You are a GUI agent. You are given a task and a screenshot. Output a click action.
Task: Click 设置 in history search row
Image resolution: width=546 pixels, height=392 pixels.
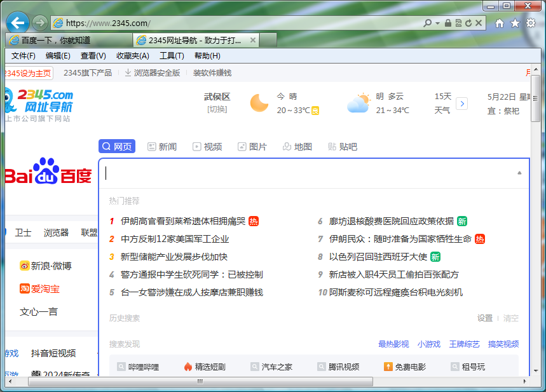click(485, 318)
